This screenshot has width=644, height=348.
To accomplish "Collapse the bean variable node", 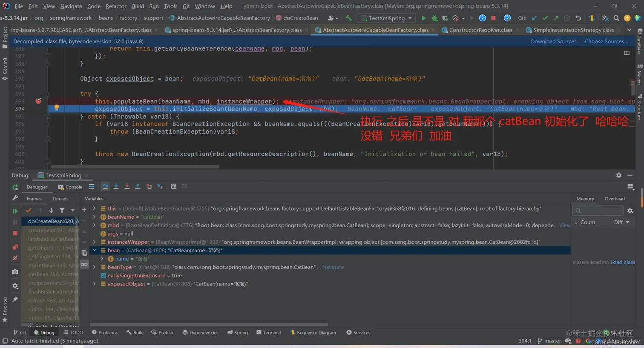I will click(94, 250).
